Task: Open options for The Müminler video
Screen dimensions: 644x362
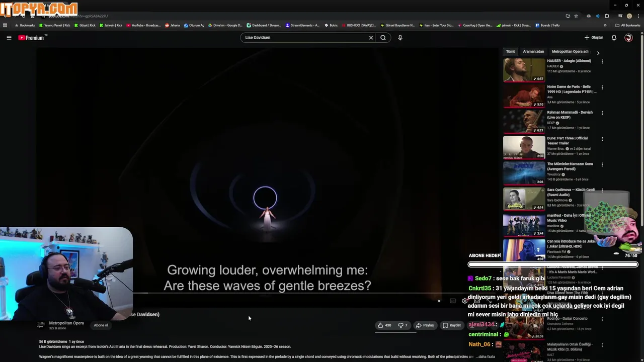Action: click(602, 165)
